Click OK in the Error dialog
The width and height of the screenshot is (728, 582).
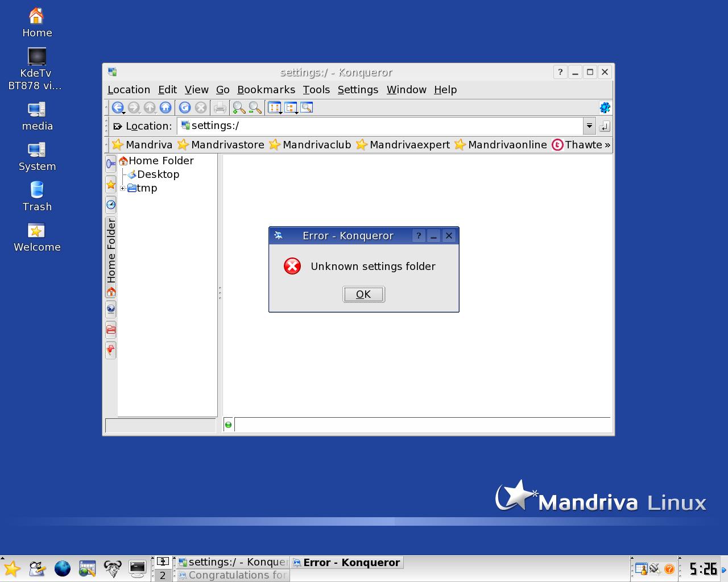[x=363, y=294]
